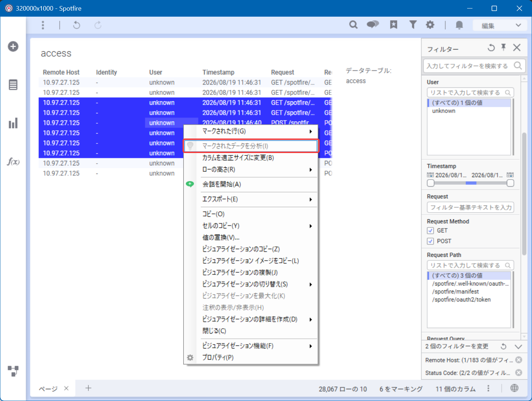
Task: Open the data canvas icon in sidebar
Action: point(13,371)
